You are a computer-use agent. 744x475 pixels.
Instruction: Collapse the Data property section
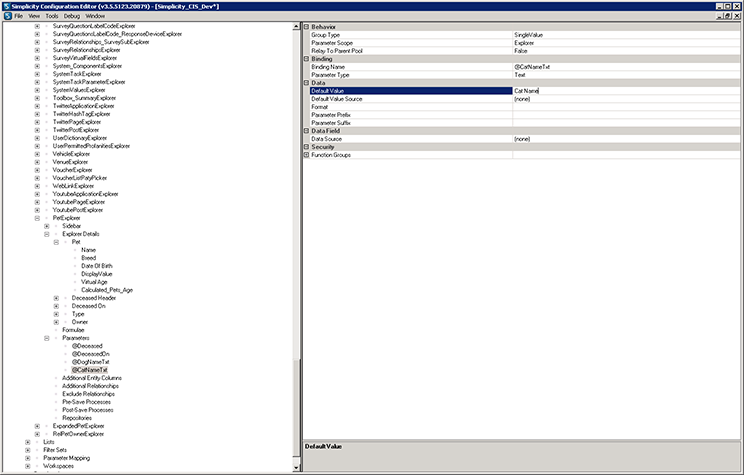pos(307,83)
